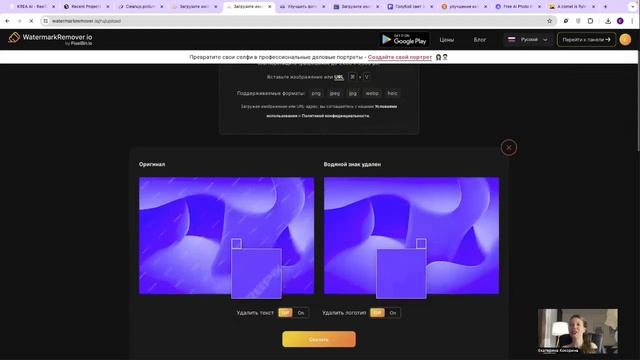Open a new browser tab
This screenshot has width=640, height=360.
pos(605,7)
